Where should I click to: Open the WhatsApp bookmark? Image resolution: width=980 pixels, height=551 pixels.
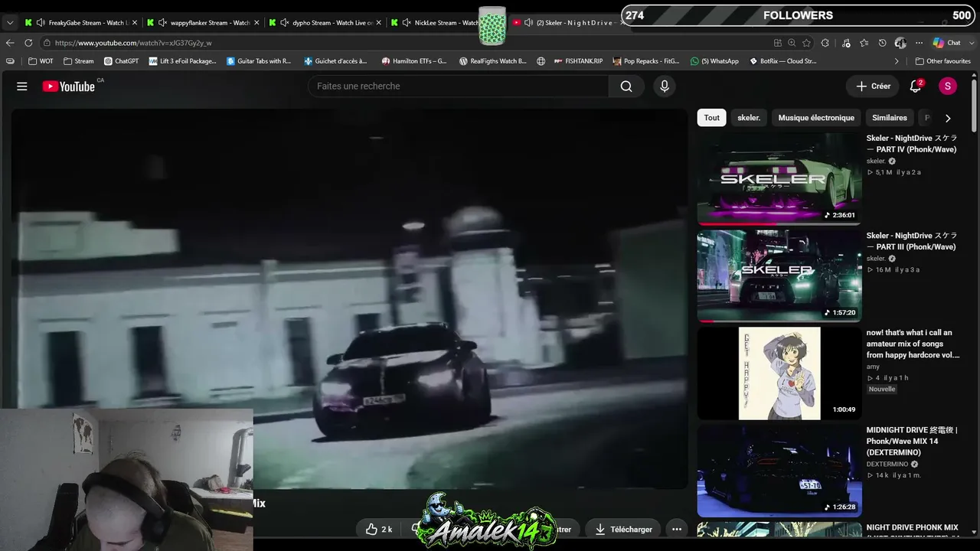click(x=714, y=61)
